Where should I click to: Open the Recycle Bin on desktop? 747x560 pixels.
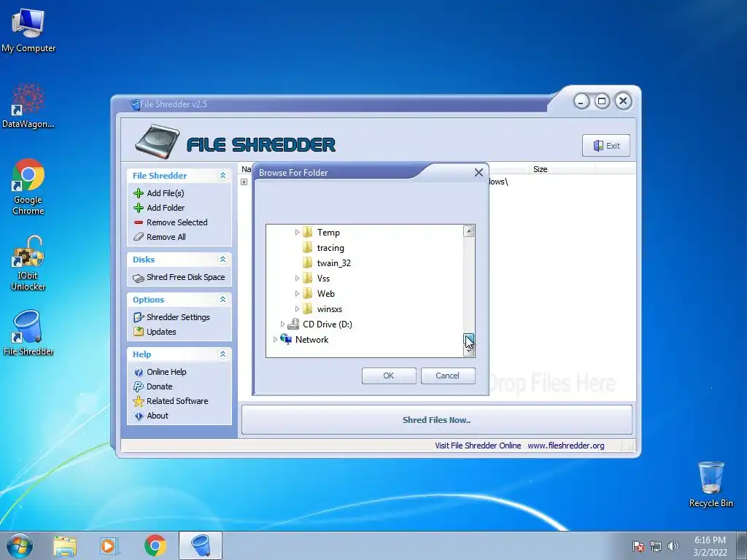click(x=711, y=484)
